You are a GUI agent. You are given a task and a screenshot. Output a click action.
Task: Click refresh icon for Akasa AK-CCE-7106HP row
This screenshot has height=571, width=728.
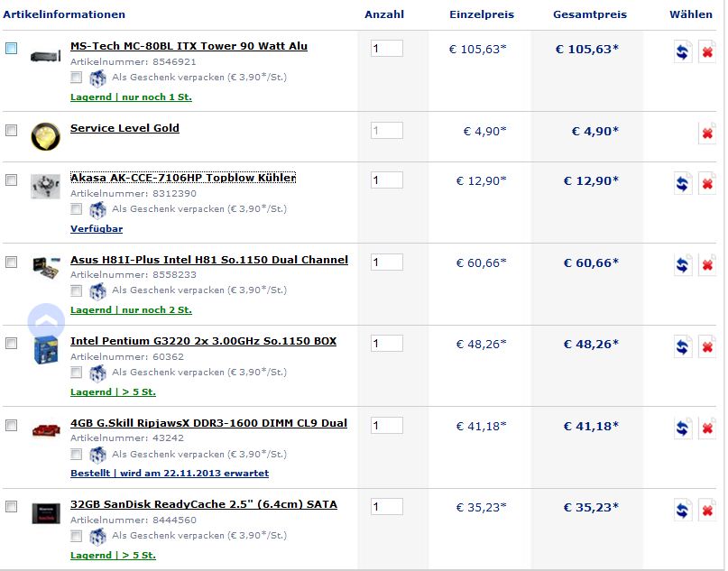click(x=683, y=183)
